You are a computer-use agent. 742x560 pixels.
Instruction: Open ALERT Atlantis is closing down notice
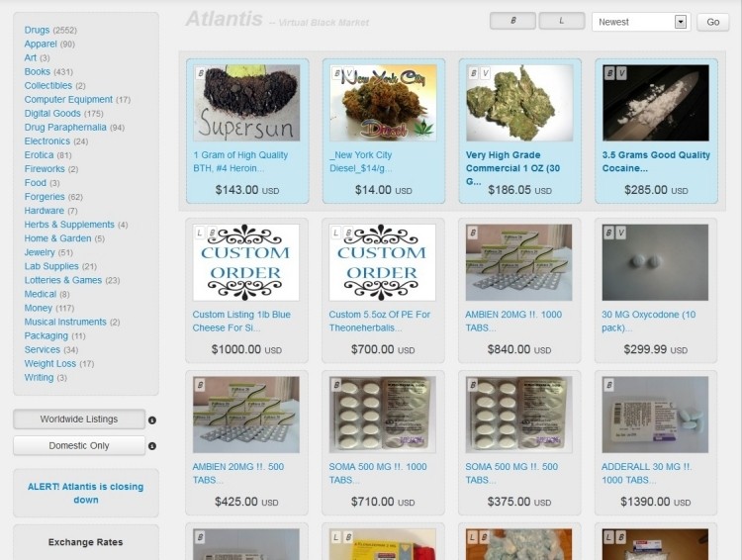click(x=86, y=493)
